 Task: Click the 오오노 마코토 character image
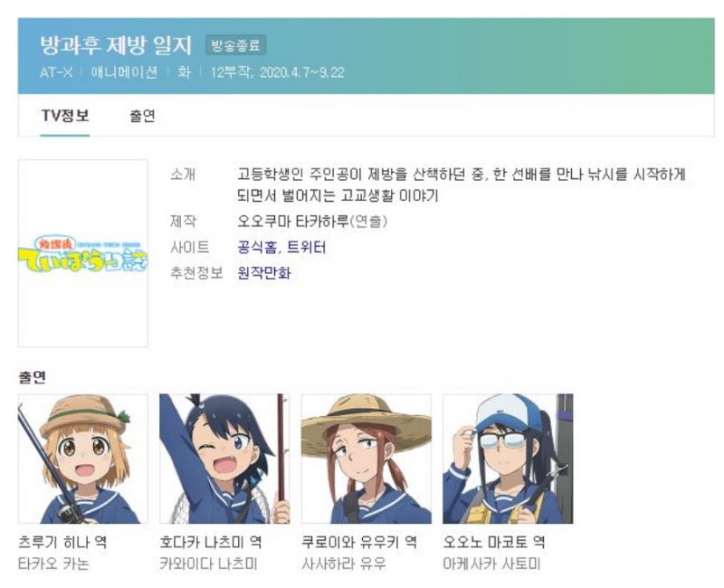(x=508, y=459)
